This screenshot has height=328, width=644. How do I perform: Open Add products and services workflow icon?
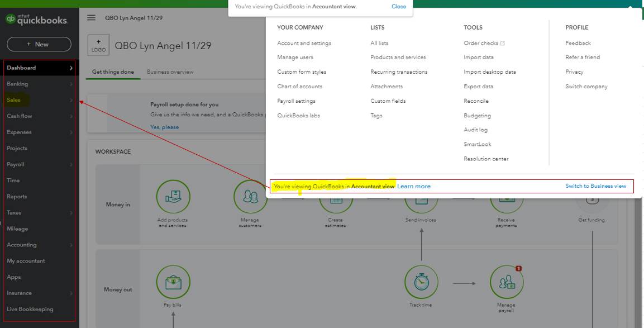point(173,197)
